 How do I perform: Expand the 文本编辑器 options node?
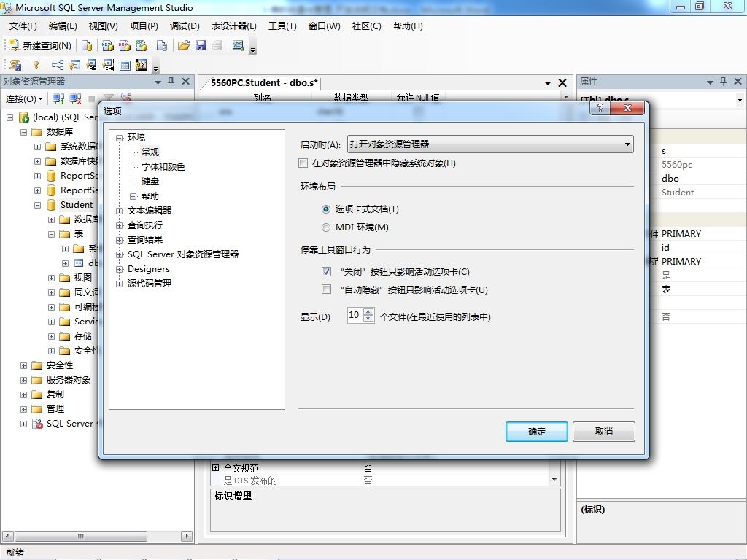click(x=119, y=211)
